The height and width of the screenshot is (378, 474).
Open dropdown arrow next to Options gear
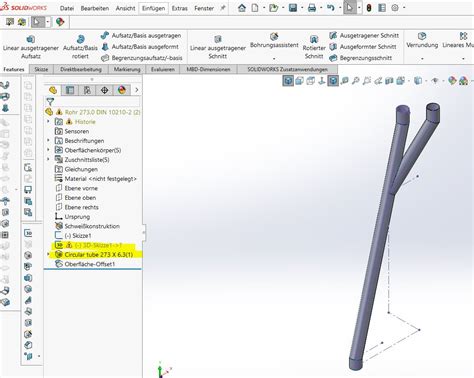tap(404, 8)
